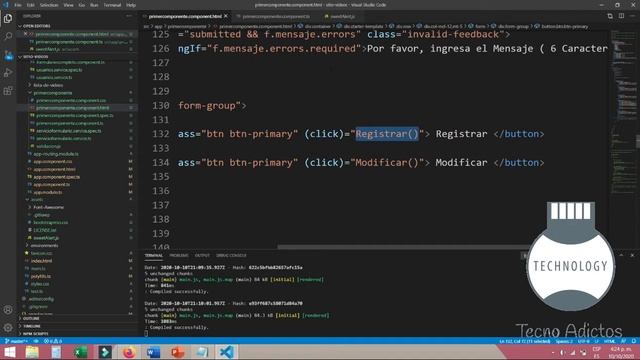Click the selected Registrar() text on line 132
This screenshot has height=360, width=640.
[387, 134]
